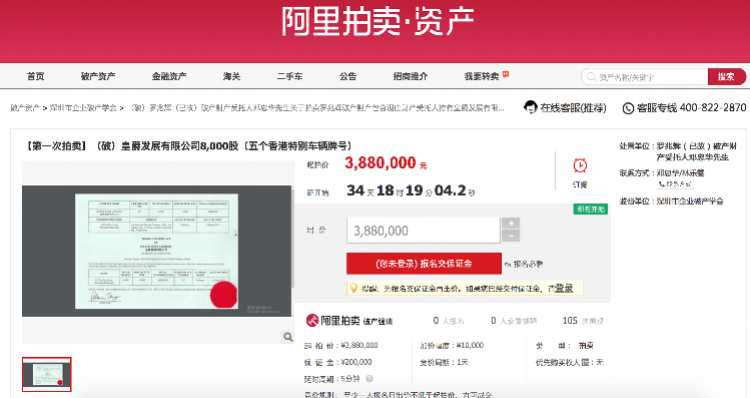The width and height of the screenshot is (750, 398).
Task: Click the bid price input showing 3,880,000
Action: [x=423, y=231]
